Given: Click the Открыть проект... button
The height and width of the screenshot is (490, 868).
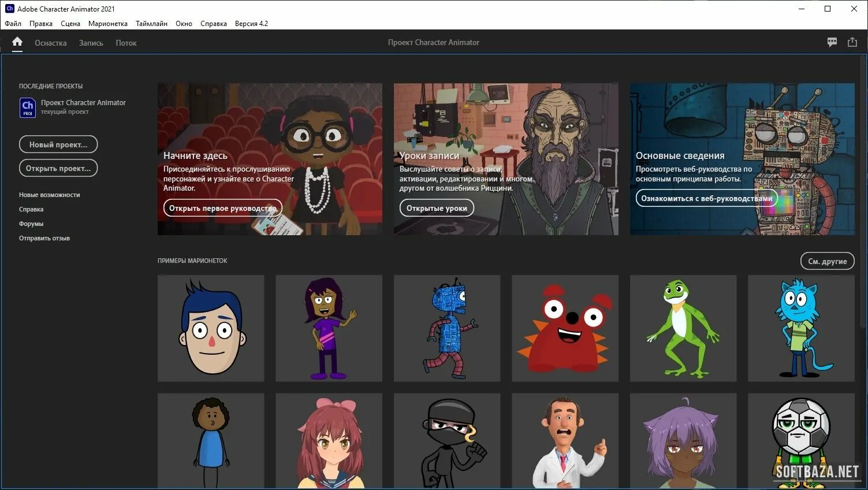Looking at the screenshot, I should pos(58,168).
